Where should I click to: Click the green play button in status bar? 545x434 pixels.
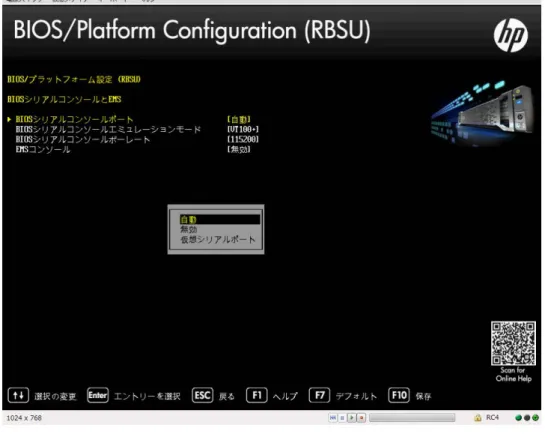351,418
